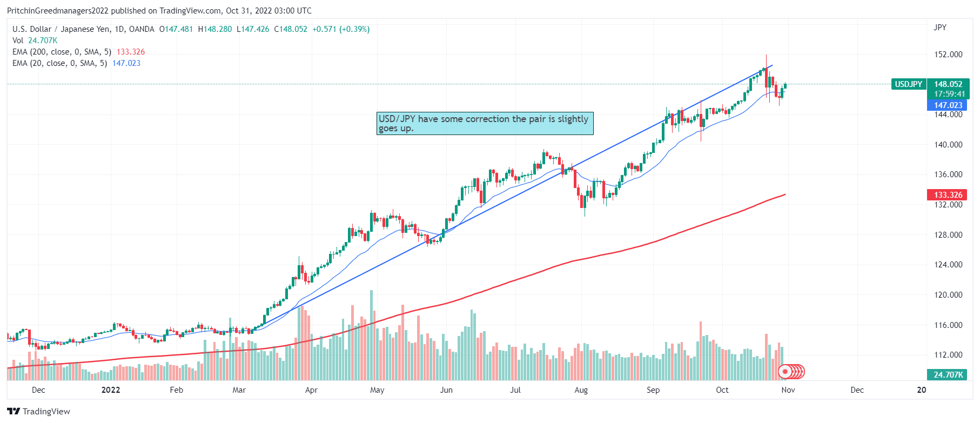Select the USDJPY price label tag
980x423 pixels.
(x=909, y=84)
